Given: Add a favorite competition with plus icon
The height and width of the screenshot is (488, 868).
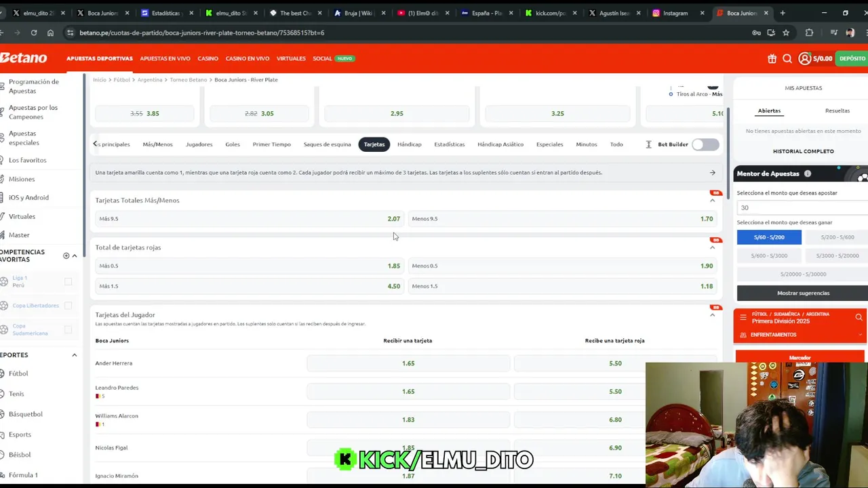Looking at the screenshot, I should coord(66,256).
